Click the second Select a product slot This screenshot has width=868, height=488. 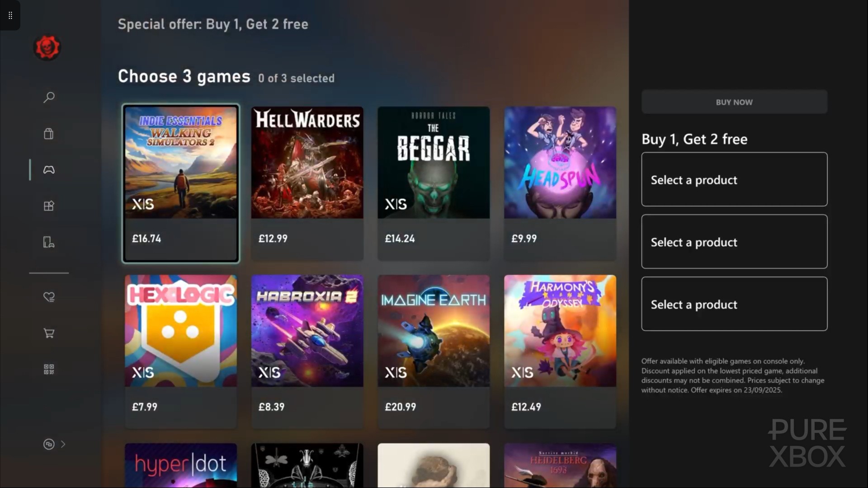[734, 242]
